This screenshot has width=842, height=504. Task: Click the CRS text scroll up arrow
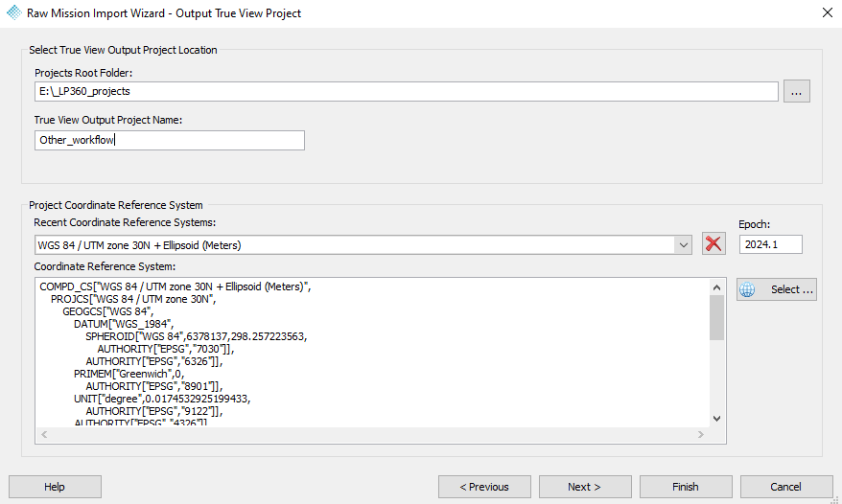(x=716, y=287)
